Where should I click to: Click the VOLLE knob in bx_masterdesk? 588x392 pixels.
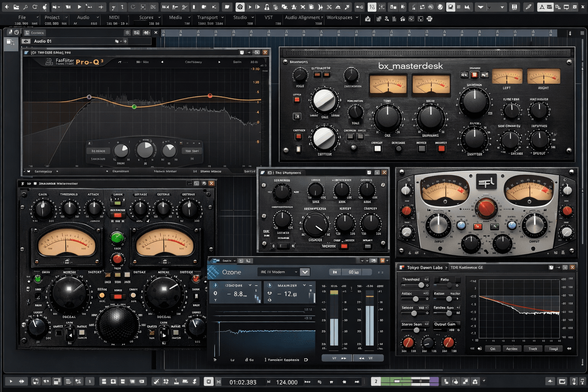point(300,75)
